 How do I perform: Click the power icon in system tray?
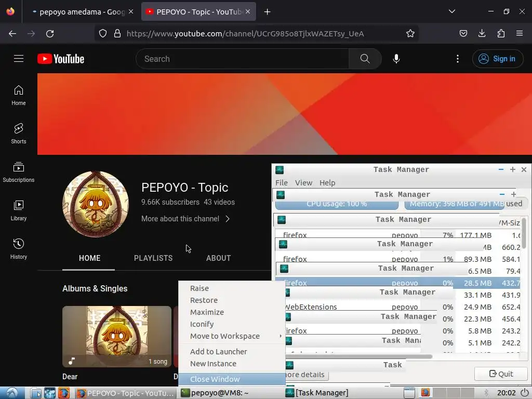[525, 393]
